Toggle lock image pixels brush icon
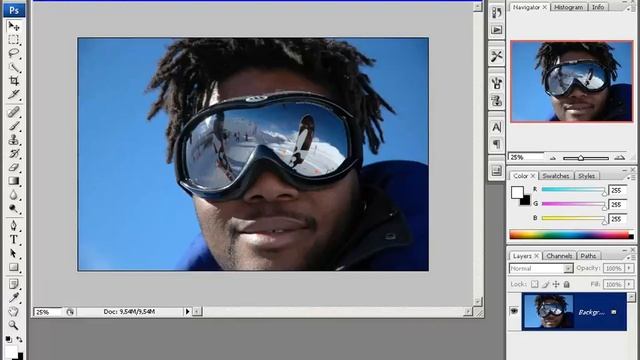 [545, 284]
